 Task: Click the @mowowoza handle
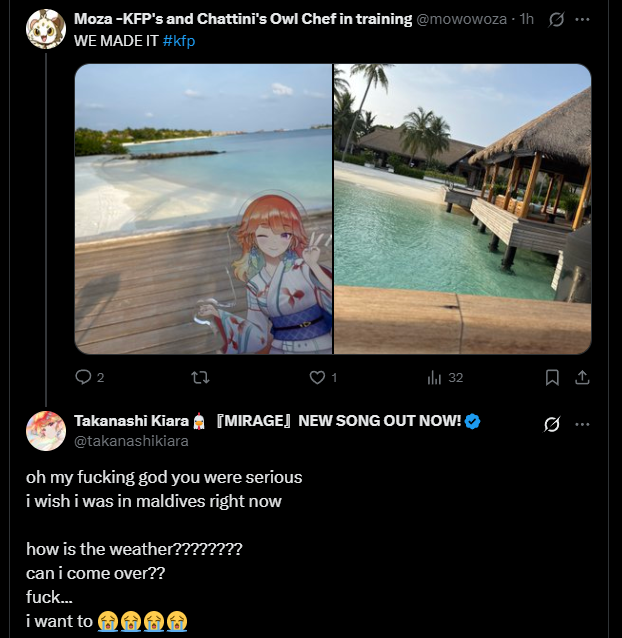(x=461, y=19)
